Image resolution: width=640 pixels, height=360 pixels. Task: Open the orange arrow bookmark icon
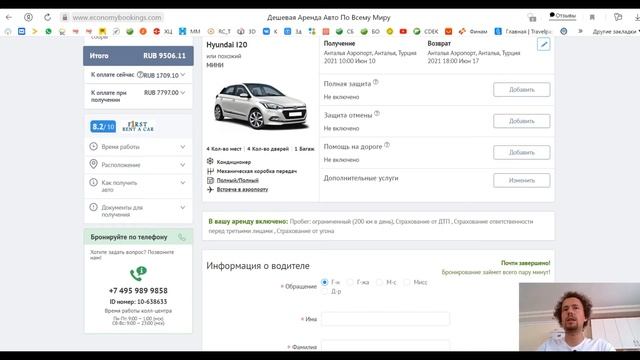35,31
